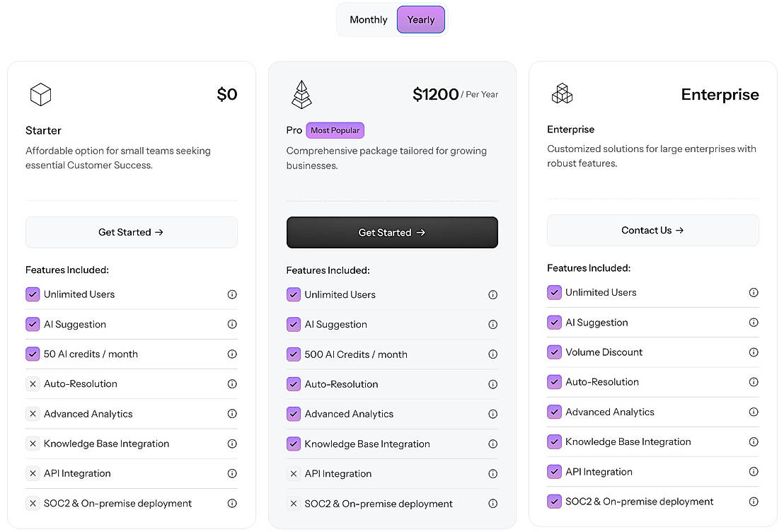Viewport: 784px width, 532px height.
Task: Click the Starter Unlimited Users checkmark
Action: [33, 294]
